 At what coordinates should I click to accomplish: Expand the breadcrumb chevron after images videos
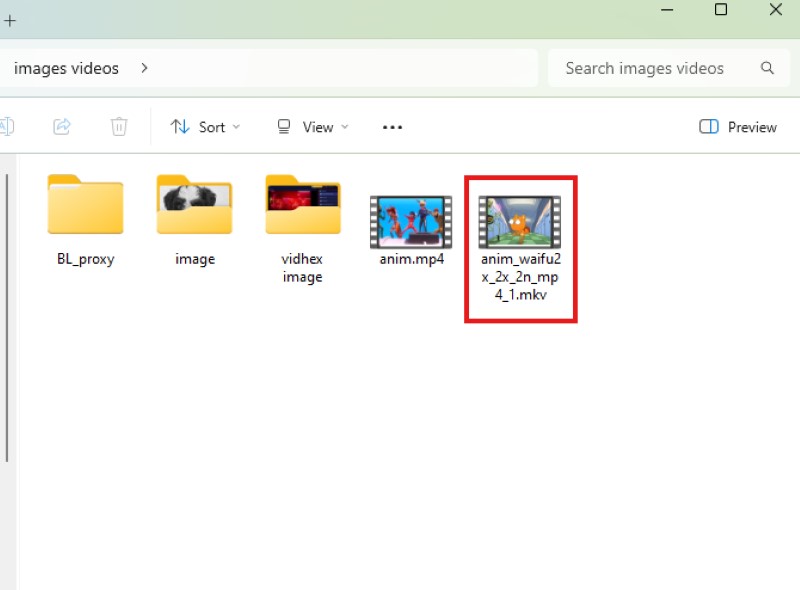144,68
